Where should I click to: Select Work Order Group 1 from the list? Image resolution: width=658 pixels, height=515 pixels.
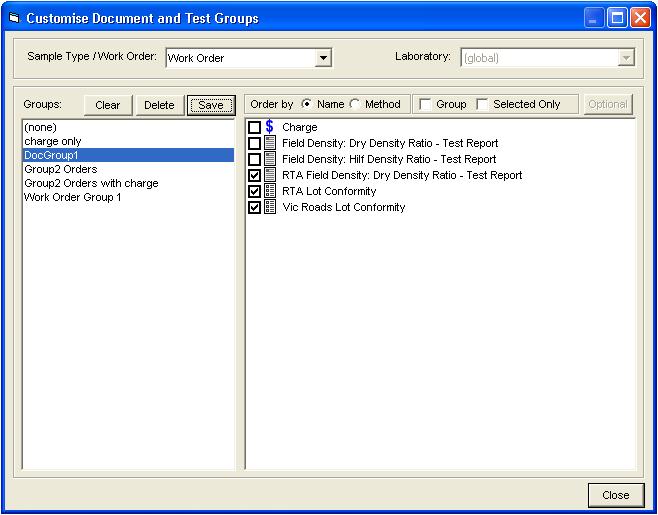[x=72, y=197]
